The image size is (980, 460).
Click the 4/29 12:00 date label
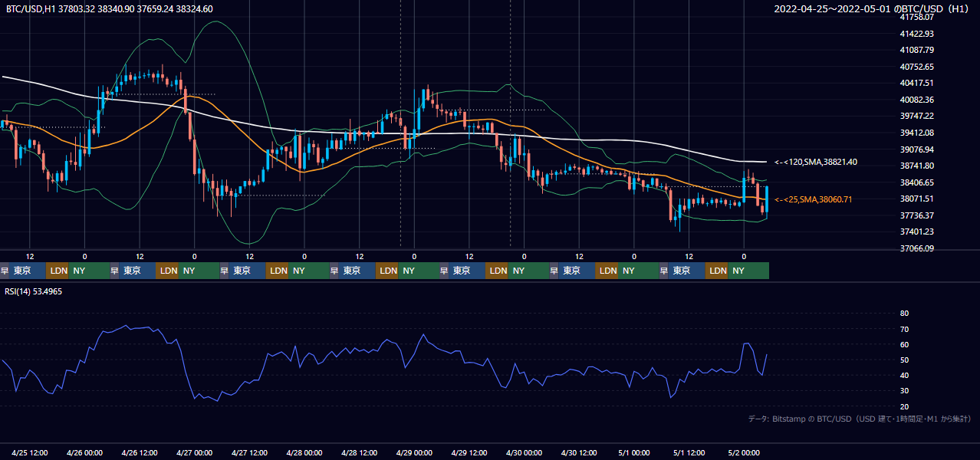tap(469, 452)
